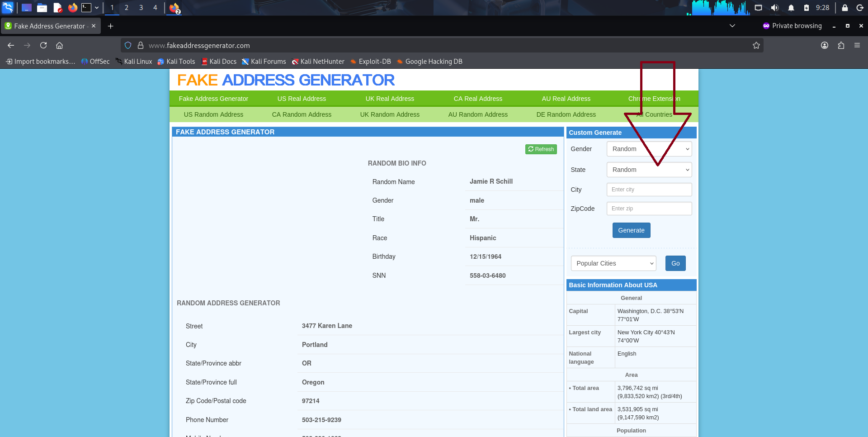Open the notifications bell icon
868x437 pixels.
click(791, 8)
